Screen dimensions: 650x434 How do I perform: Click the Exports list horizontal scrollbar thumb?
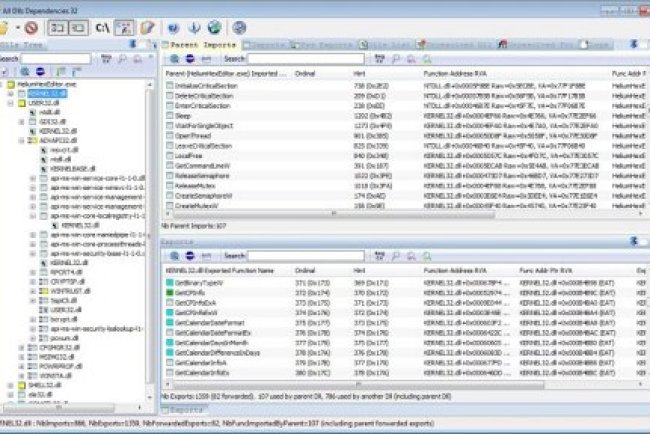tap(359, 385)
